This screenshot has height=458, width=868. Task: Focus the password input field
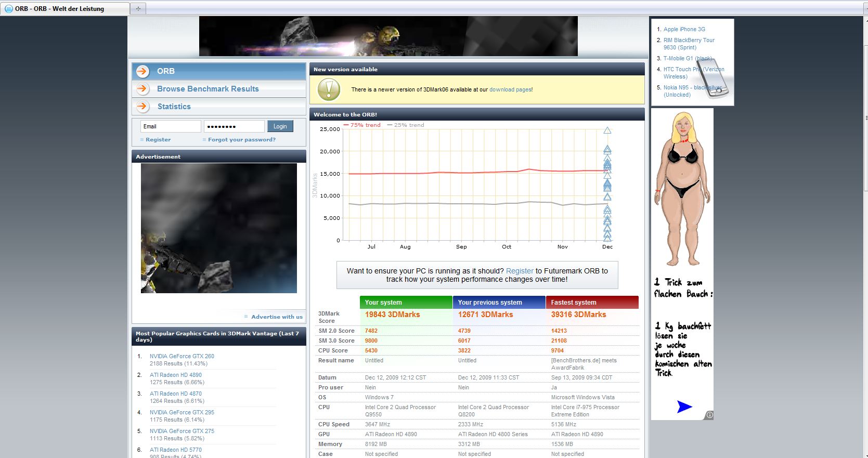click(x=234, y=126)
